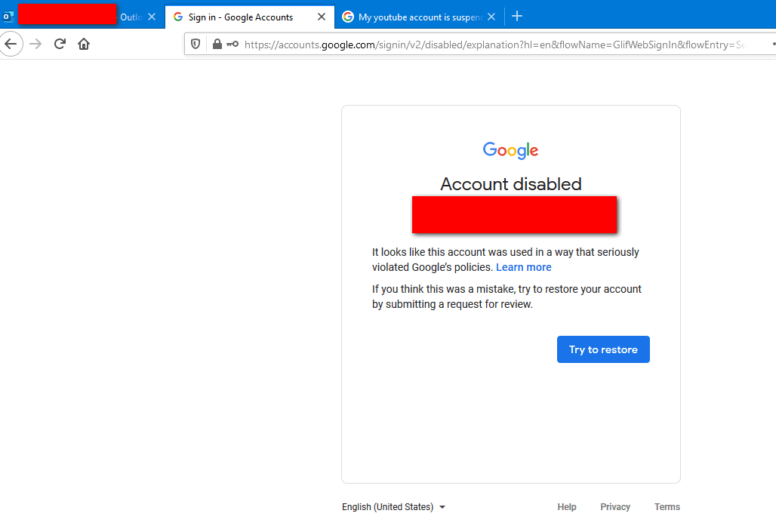Click the Account disabled heading
This screenshot has height=532, width=776.
point(511,184)
